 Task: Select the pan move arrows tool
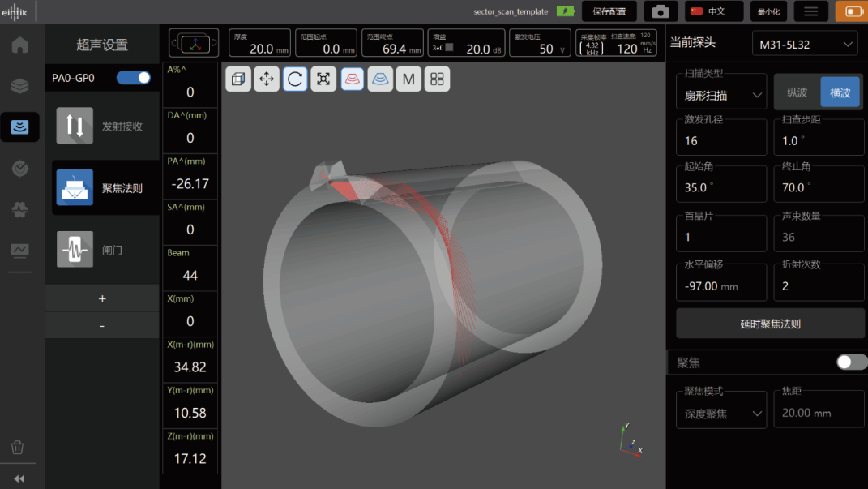[267, 79]
